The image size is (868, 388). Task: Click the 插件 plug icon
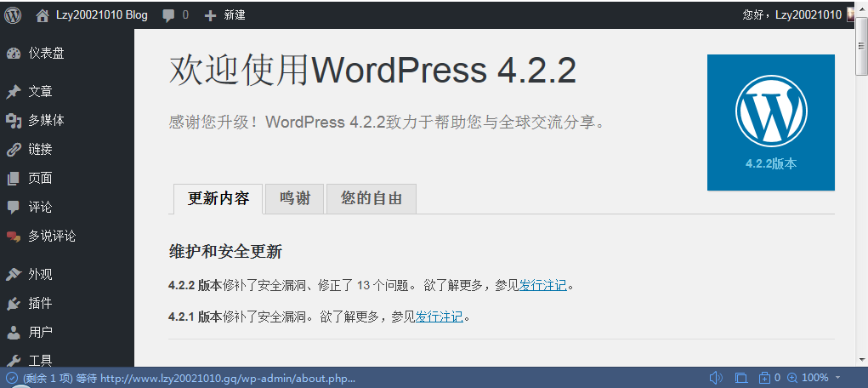point(14,304)
